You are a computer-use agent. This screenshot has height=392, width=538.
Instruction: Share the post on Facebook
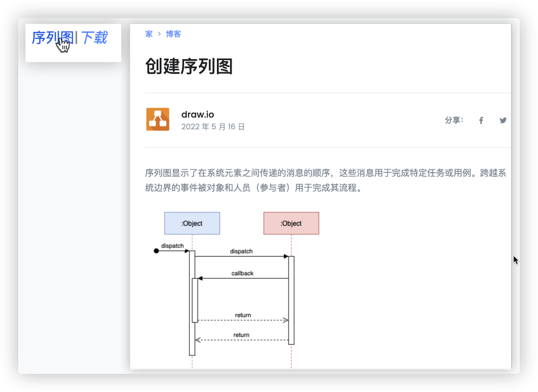(481, 120)
